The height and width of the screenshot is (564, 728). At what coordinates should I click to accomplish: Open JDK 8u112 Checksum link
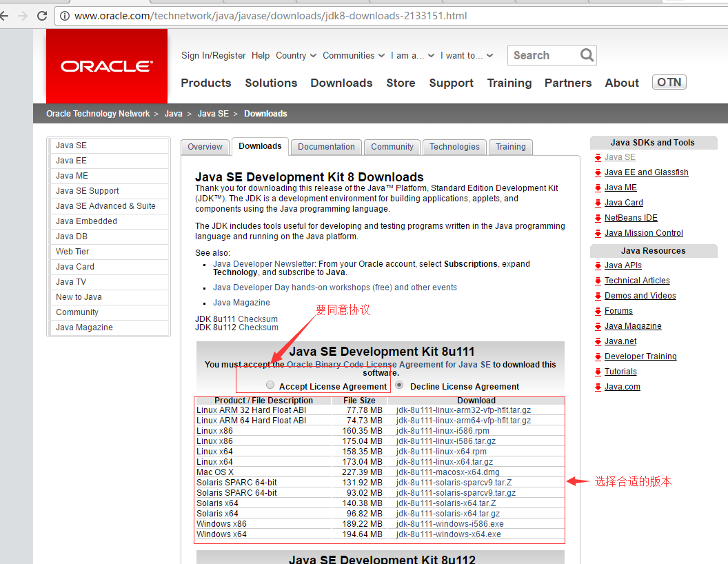(258, 328)
